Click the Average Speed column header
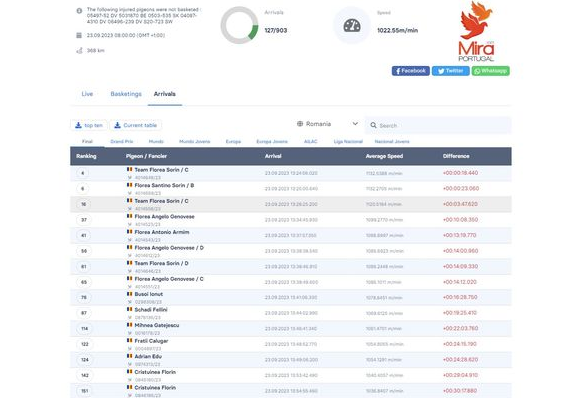585x398 pixels. click(384, 156)
